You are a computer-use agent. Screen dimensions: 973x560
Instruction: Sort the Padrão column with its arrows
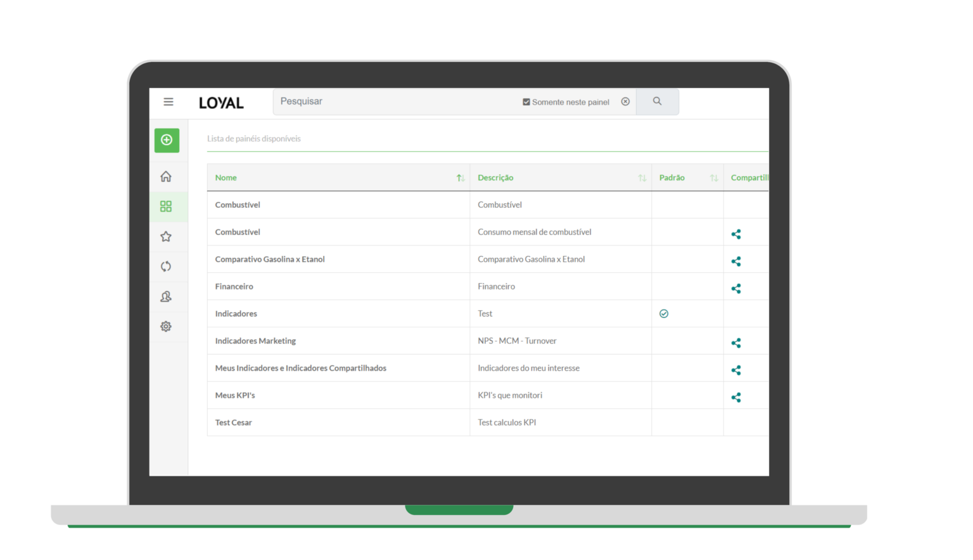715,177
